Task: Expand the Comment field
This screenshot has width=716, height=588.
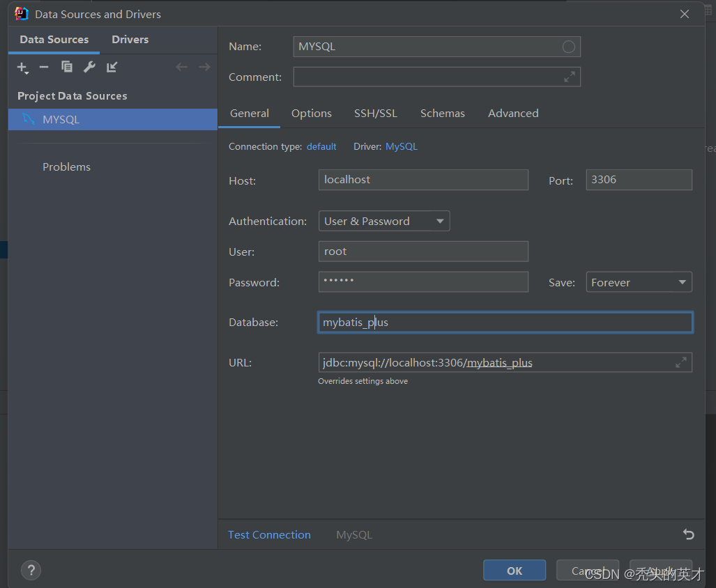Action: pos(570,77)
